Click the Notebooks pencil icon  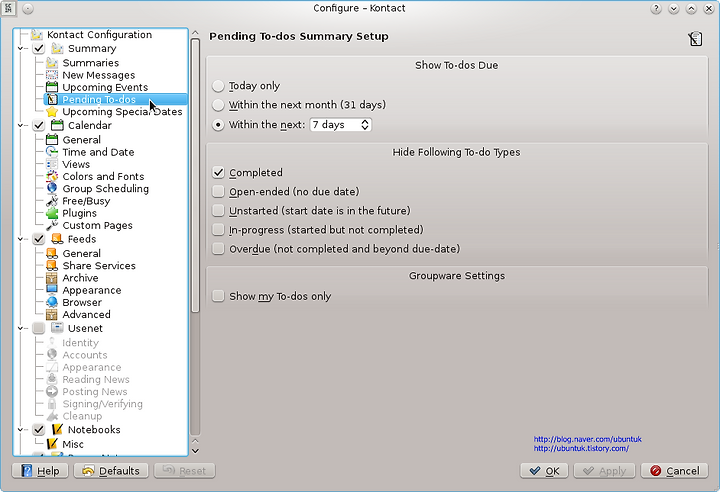[x=57, y=430]
